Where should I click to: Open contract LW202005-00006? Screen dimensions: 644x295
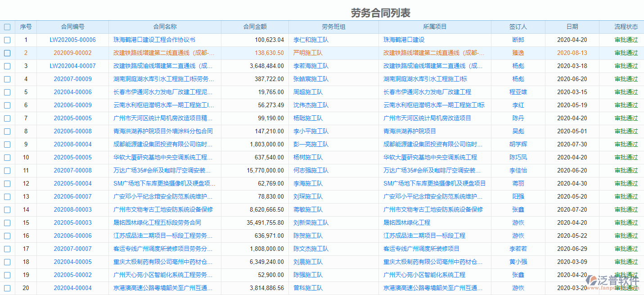click(x=73, y=40)
